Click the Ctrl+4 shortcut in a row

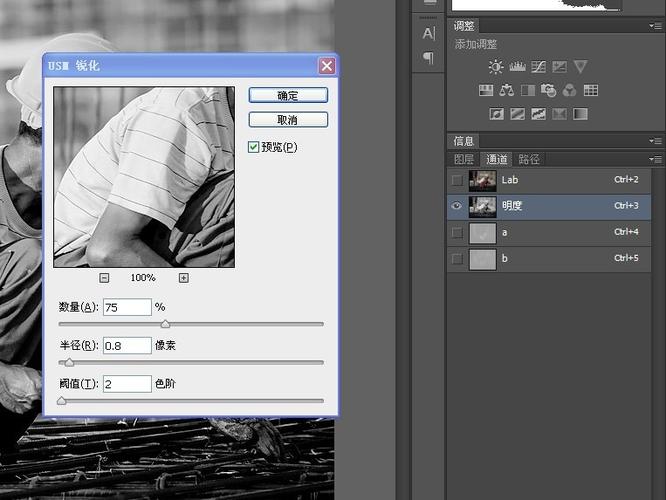pyautogui.click(x=626, y=232)
